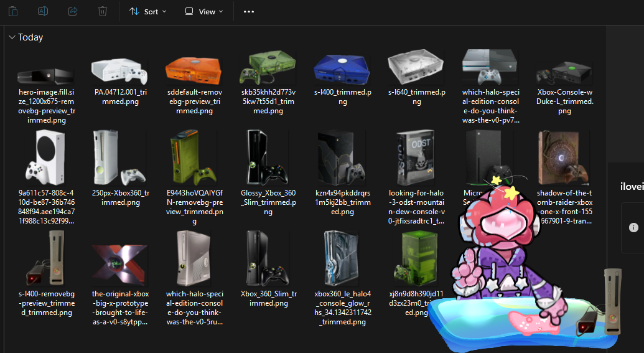Collapse the Today group chevron

pyautogui.click(x=12, y=37)
